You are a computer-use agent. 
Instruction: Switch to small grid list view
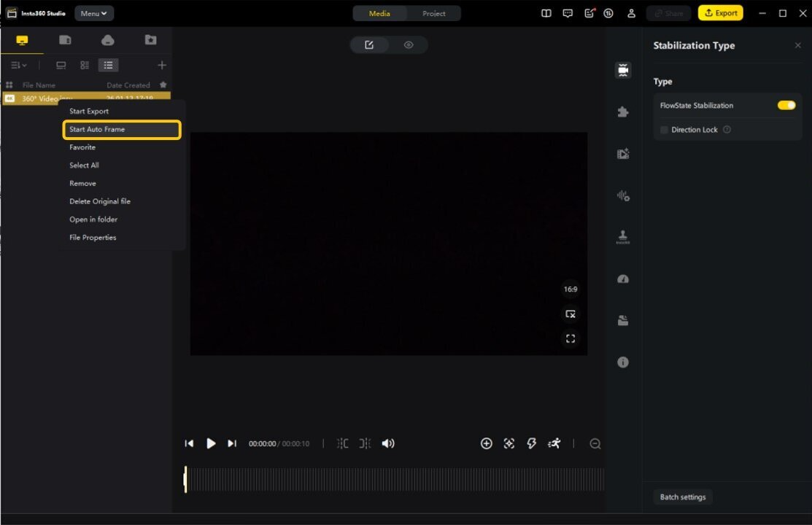(85, 65)
